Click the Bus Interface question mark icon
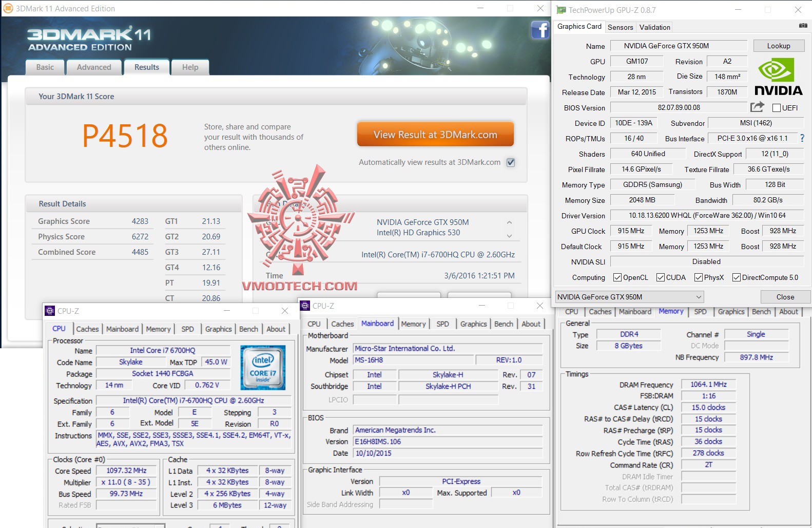This screenshot has width=812, height=528. (x=802, y=138)
